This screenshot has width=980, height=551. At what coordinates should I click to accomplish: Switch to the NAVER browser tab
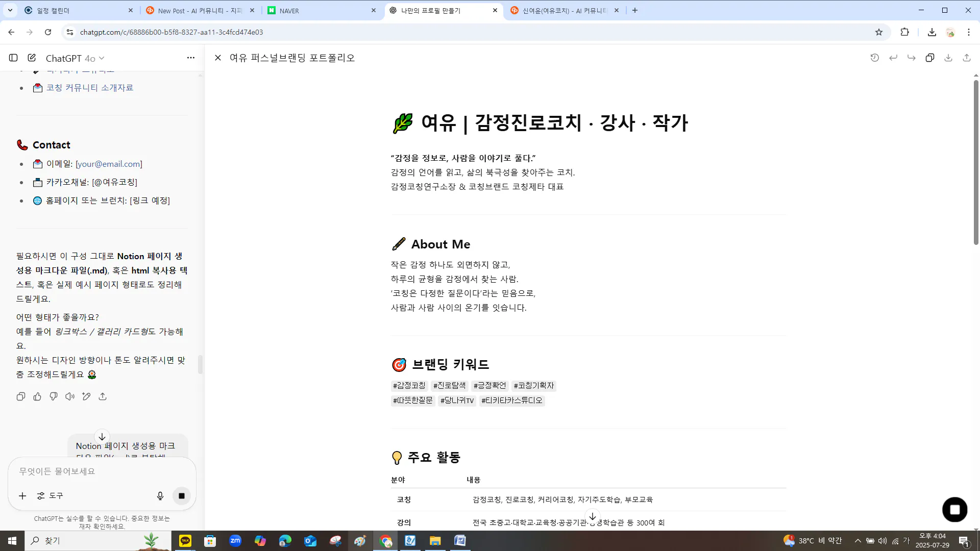[x=306, y=10]
